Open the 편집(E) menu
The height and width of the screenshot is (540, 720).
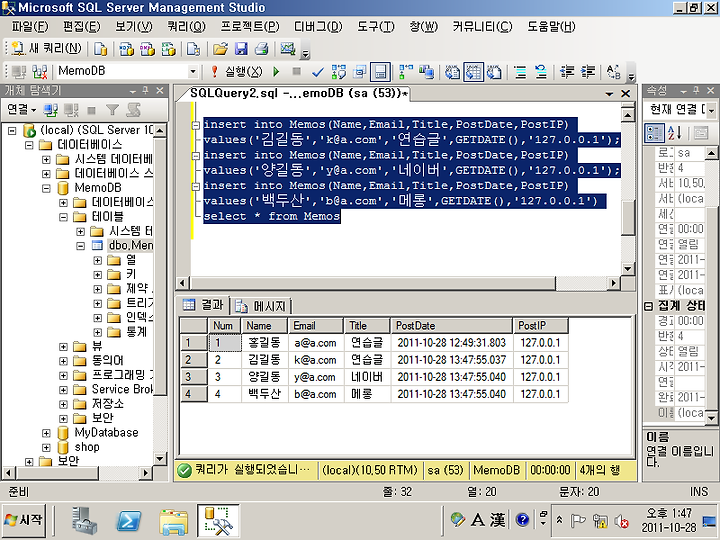[81, 27]
